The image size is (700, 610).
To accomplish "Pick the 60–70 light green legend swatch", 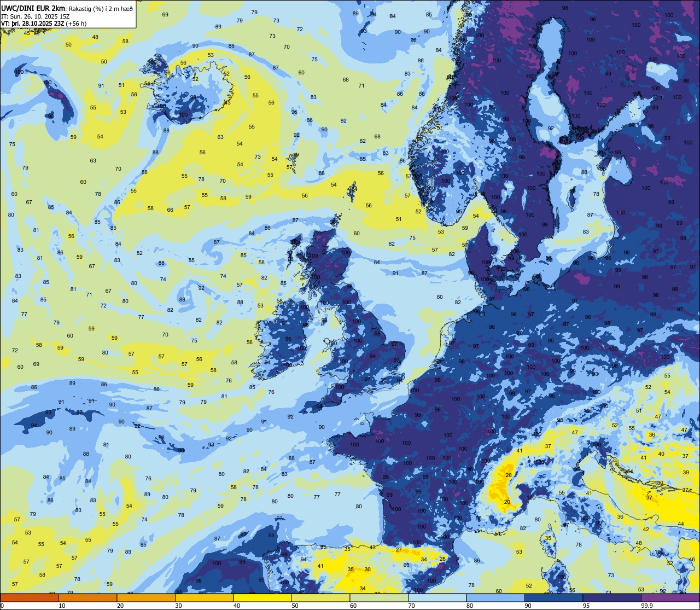I will click(x=379, y=597).
